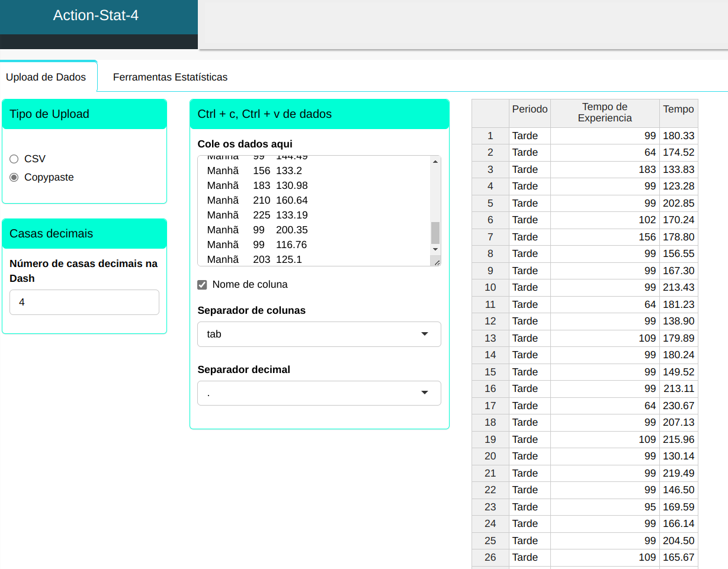
Task: Click the caret arrow of the tab separator
Action: pyautogui.click(x=424, y=334)
